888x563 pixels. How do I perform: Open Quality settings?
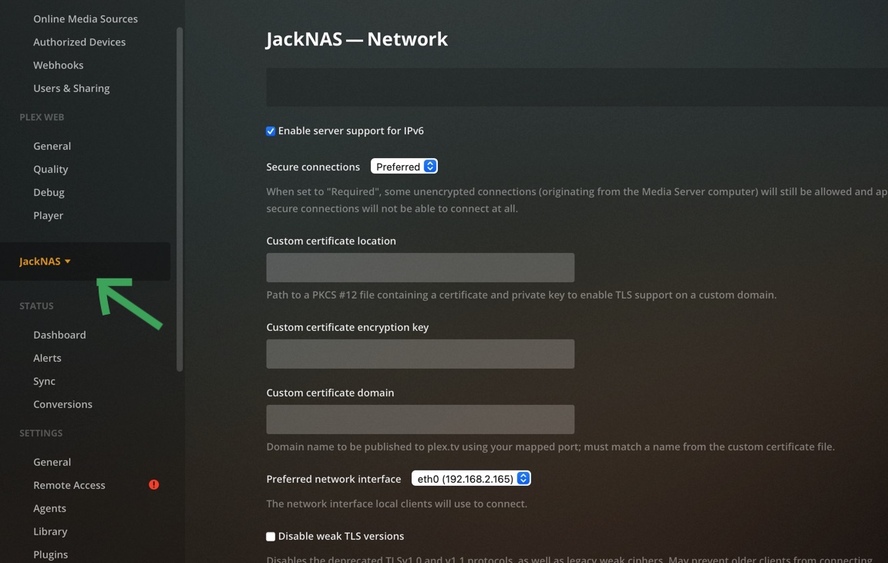coord(50,169)
